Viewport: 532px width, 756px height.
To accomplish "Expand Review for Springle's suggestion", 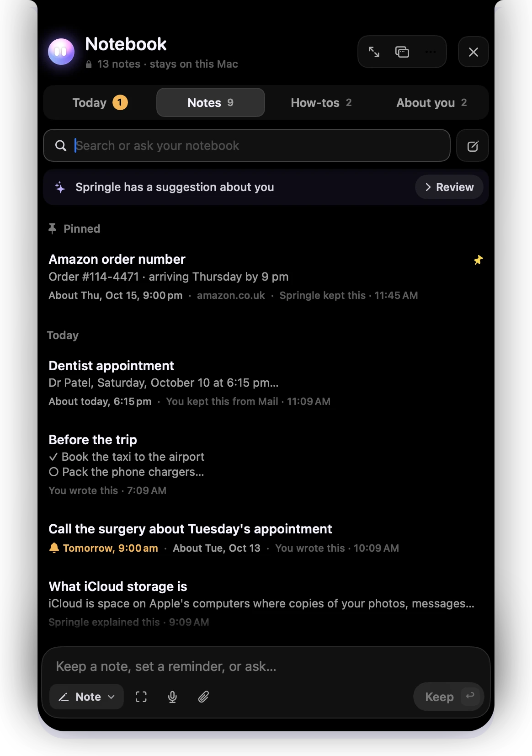I will click(x=449, y=187).
